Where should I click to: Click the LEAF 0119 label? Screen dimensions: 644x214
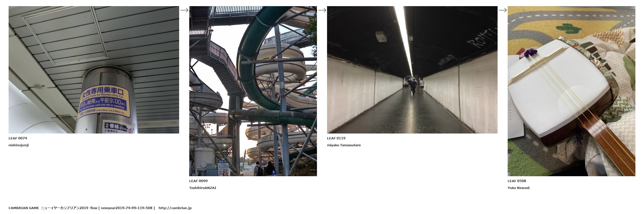(x=336, y=138)
